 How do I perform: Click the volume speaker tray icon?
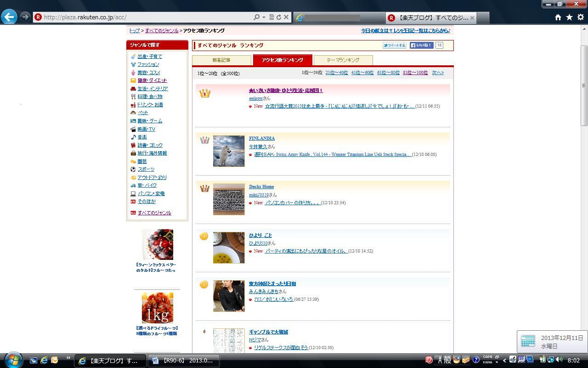tap(559, 360)
